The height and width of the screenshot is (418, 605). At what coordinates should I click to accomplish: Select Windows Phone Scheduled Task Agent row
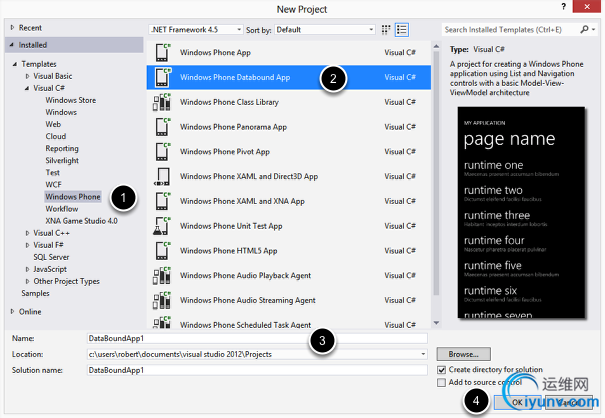click(x=289, y=324)
